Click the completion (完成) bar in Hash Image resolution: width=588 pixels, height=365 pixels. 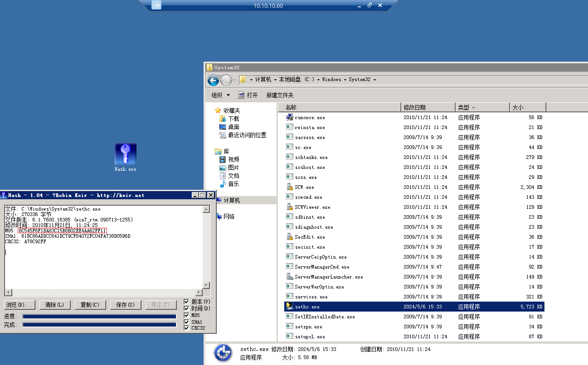(x=99, y=325)
